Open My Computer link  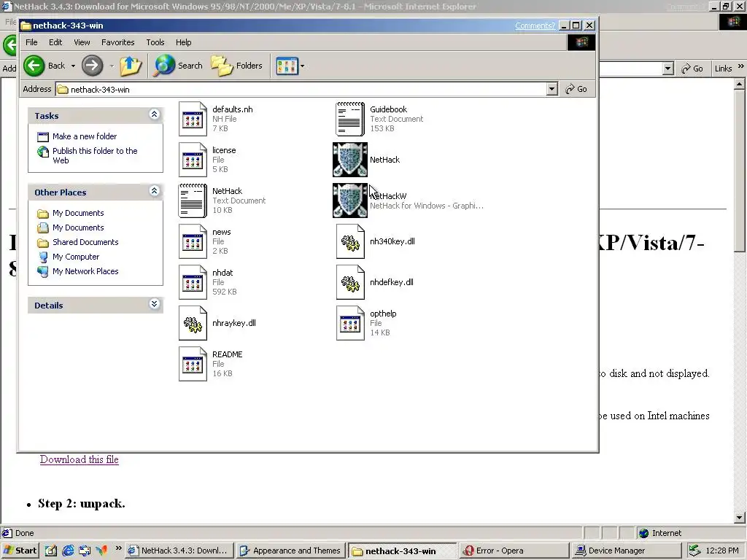(76, 257)
